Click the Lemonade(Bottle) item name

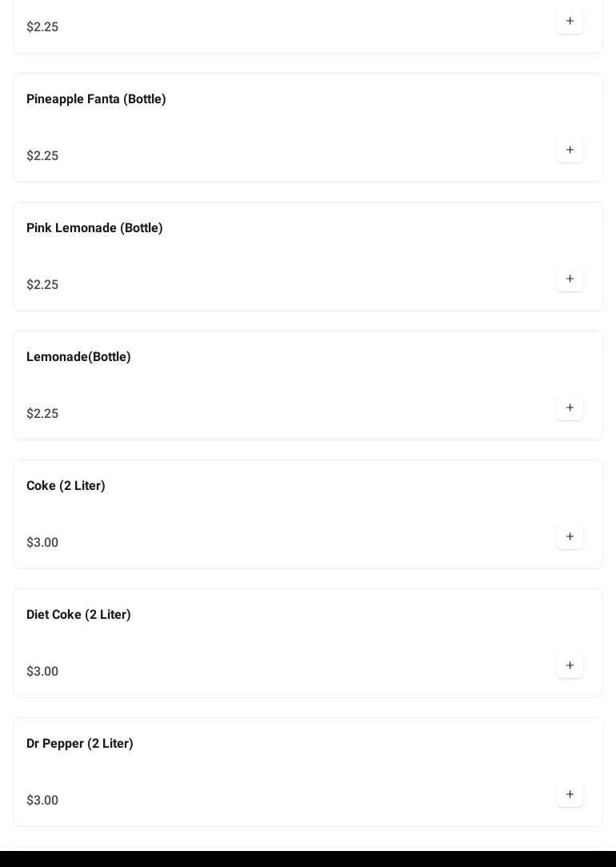tap(78, 357)
